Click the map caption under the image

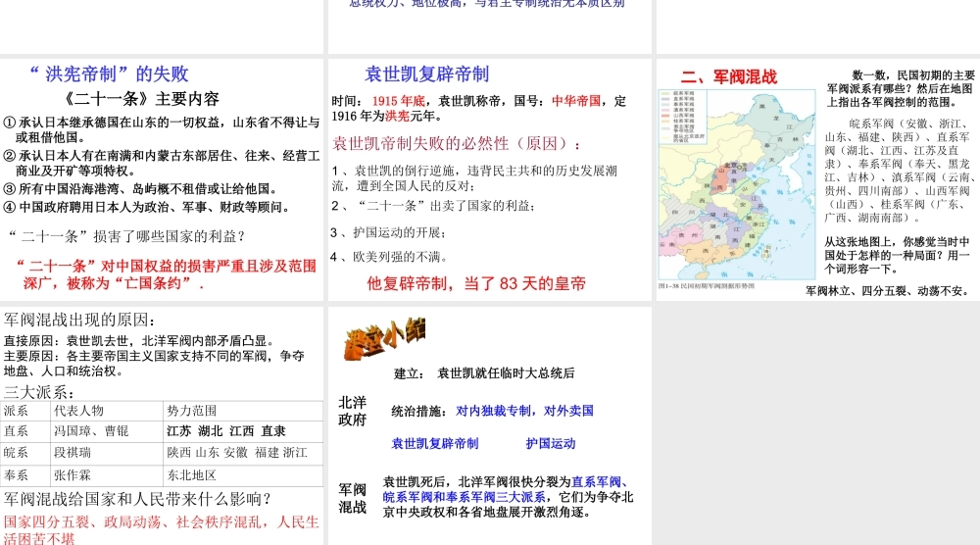(707, 285)
